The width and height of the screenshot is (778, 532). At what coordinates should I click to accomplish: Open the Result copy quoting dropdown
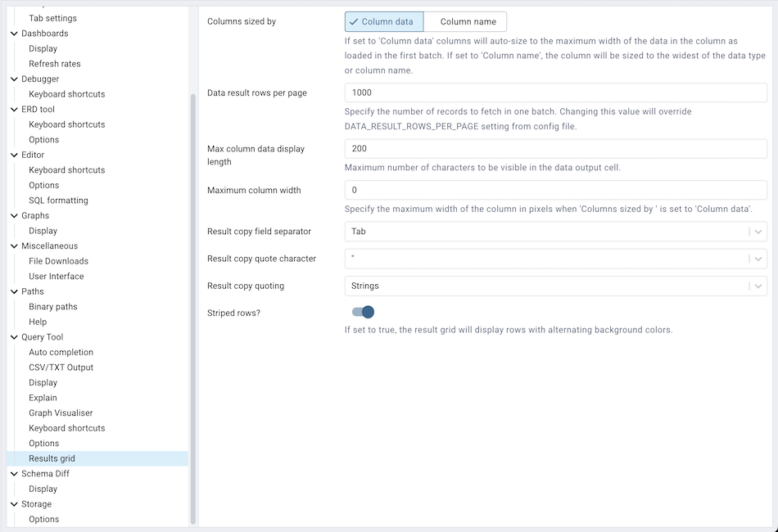click(757, 286)
